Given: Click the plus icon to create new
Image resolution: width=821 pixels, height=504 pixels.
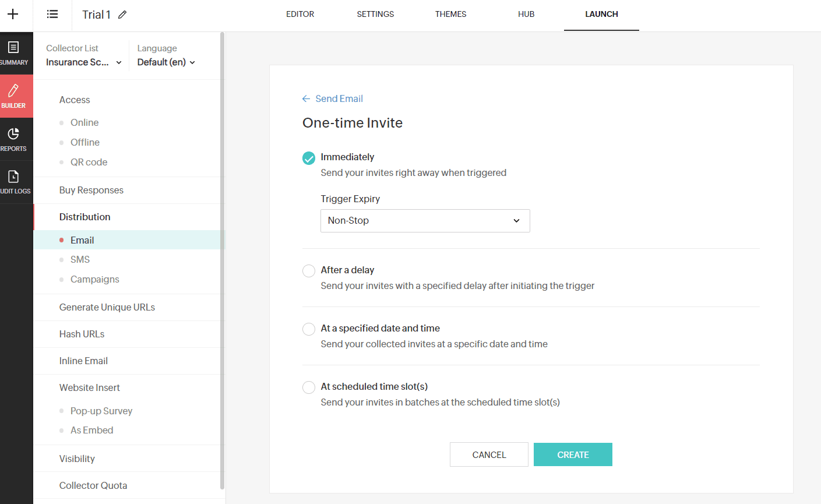Looking at the screenshot, I should 13,14.
